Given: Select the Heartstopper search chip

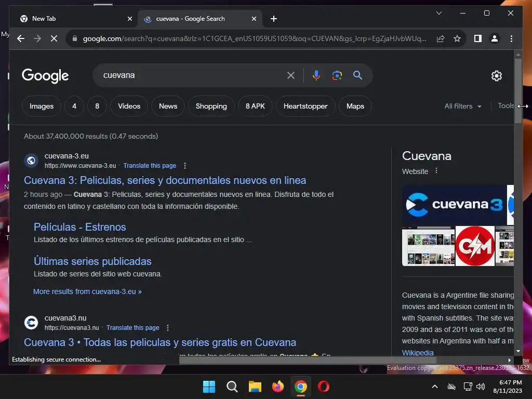Looking at the screenshot, I should (x=305, y=106).
